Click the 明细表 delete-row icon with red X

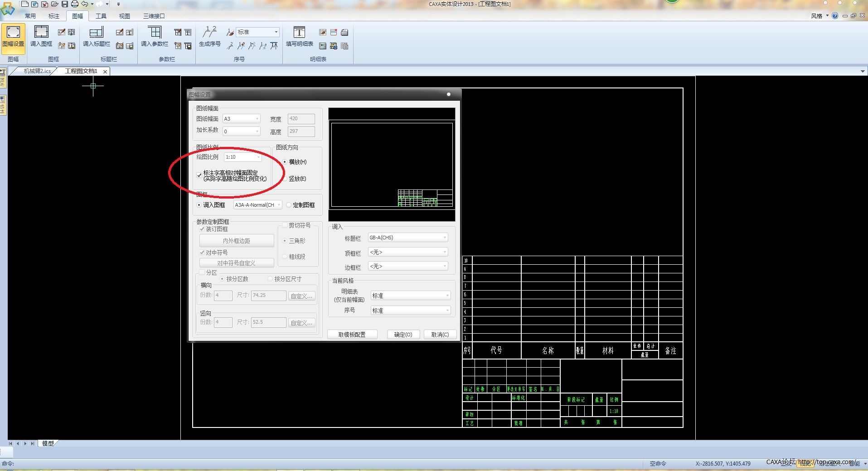coord(334,32)
